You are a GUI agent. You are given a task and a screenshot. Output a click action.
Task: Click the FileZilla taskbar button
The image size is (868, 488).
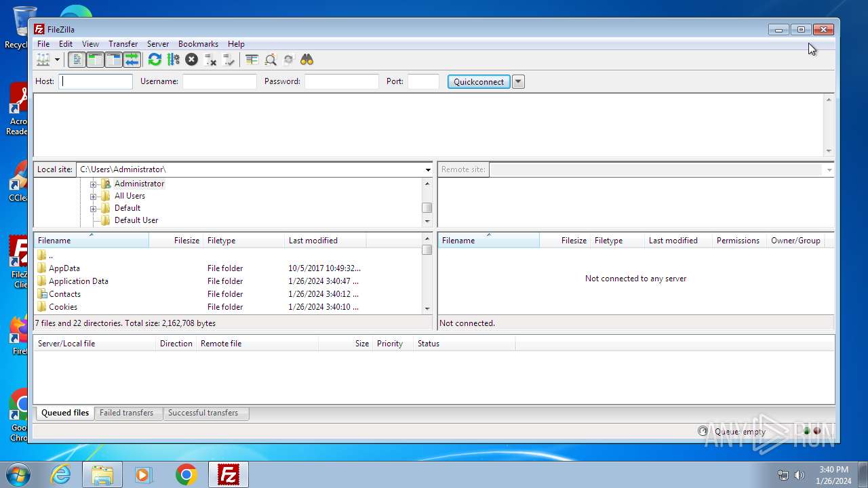coord(229,474)
